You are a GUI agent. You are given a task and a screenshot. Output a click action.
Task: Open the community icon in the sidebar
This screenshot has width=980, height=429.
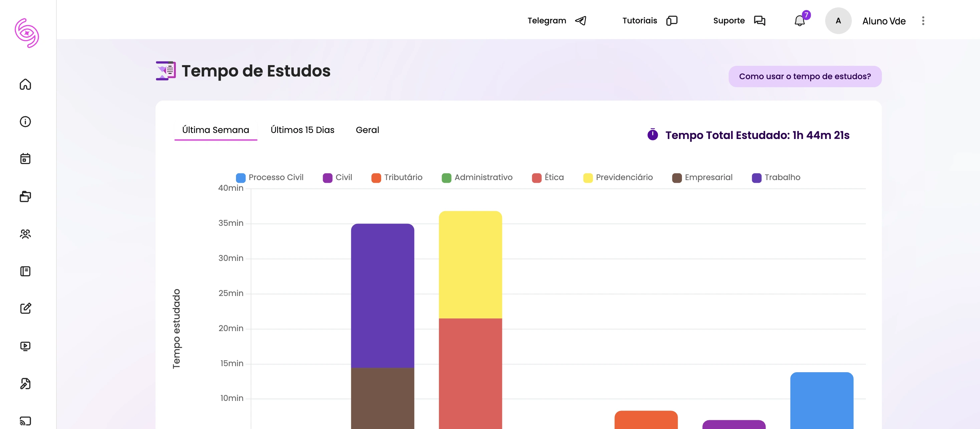pos(25,234)
